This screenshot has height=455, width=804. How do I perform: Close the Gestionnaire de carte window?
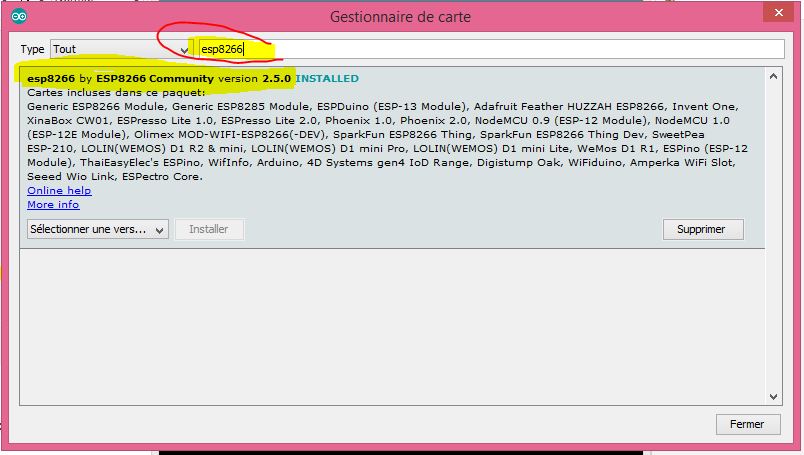point(778,13)
